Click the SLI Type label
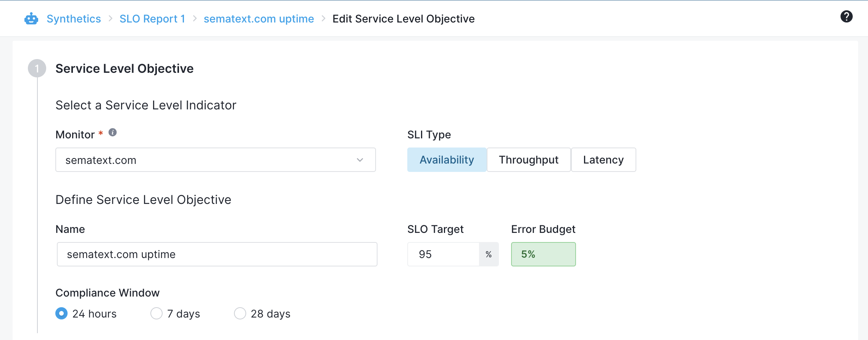Viewport: 868px width, 340px height. 429,135
